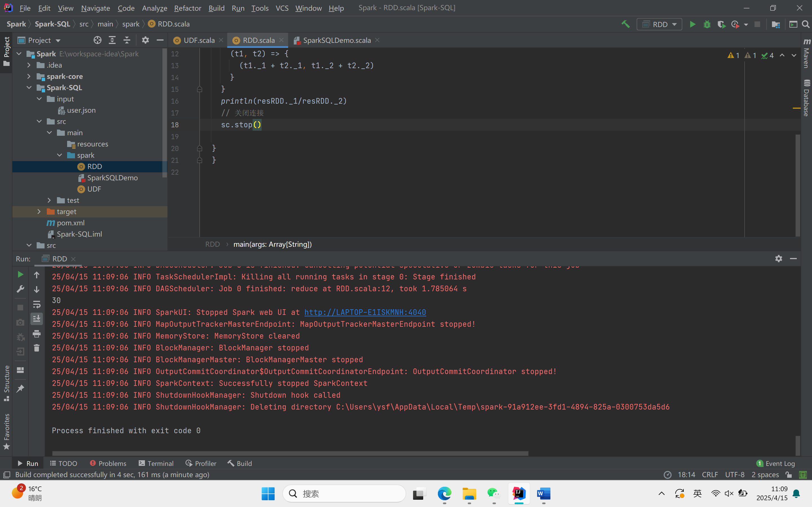Toggle soft-wrap in Run console
Screen dimensions: 812x507
pyautogui.click(x=37, y=304)
